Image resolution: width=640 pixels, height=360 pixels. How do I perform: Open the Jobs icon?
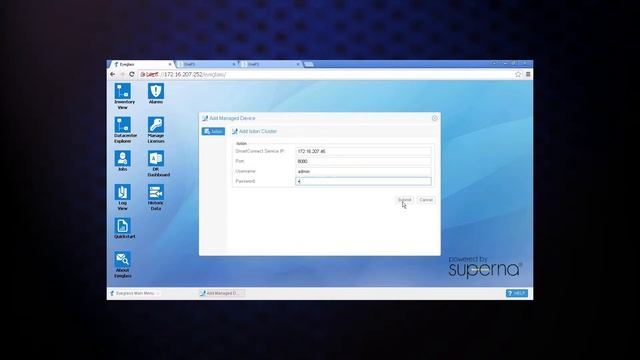coord(122,158)
